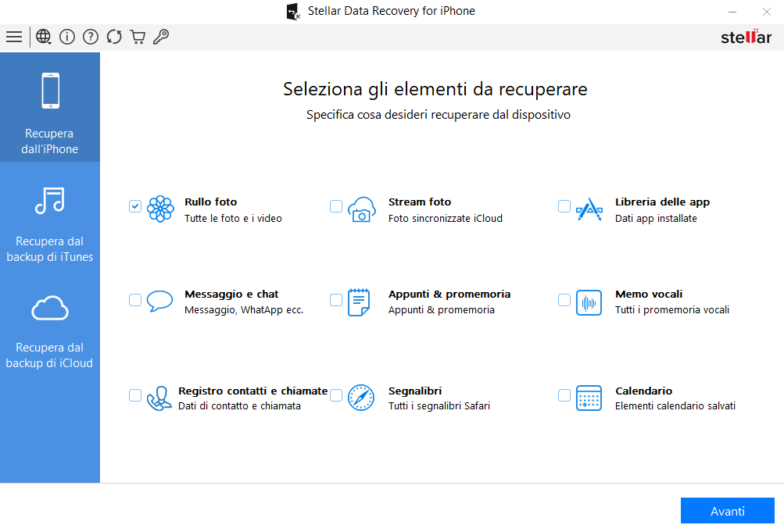Open the info icon in toolbar
The width and height of the screenshot is (784, 532).
point(67,37)
